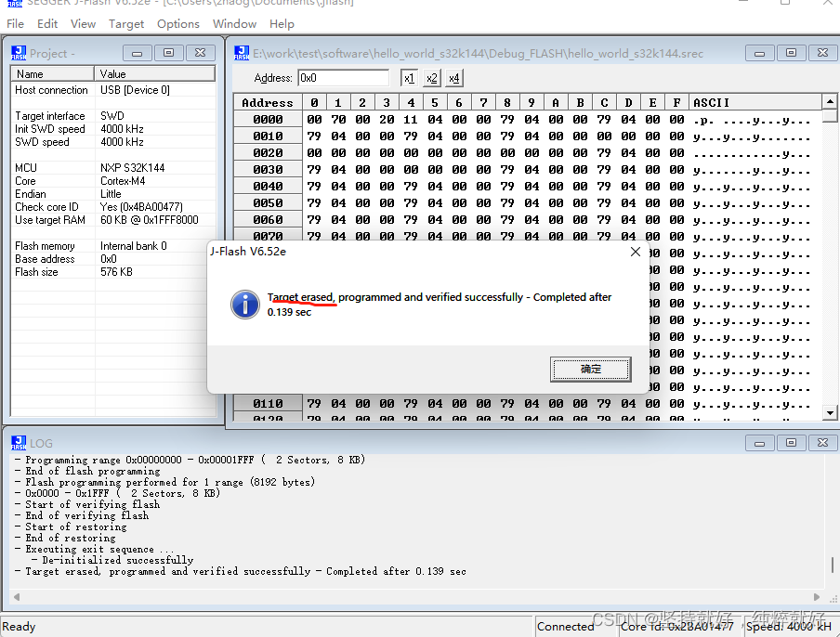This screenshot has width=840, height=637.
Task: Click the SEGGER J-Flash title bar icon
Action: point(15,3)
